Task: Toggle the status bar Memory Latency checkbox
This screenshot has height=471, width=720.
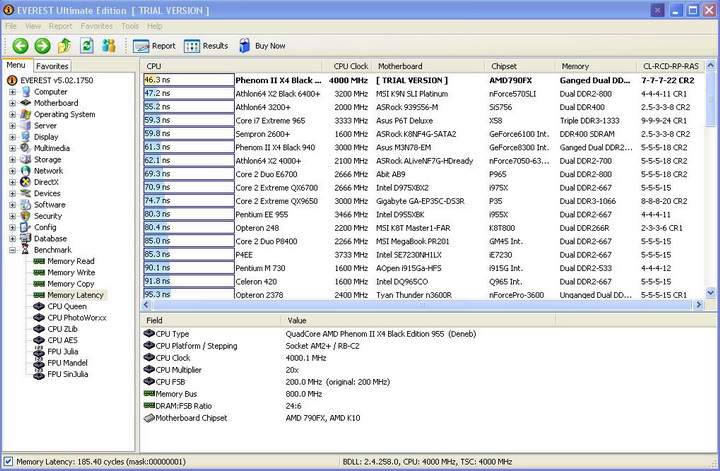Action: (x=8, y=461)
